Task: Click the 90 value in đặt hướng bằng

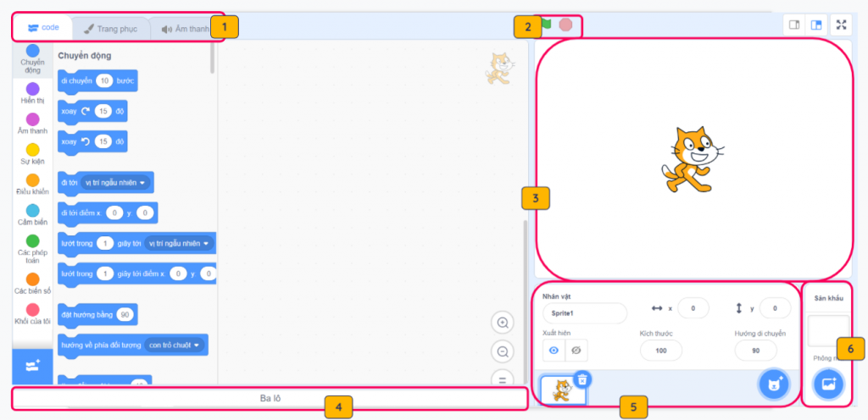Action: tap(125, 314)
